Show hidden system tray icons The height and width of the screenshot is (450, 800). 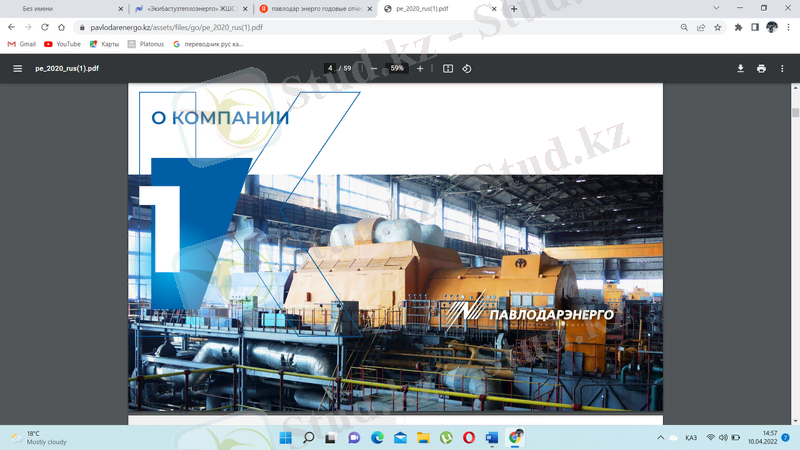[x=661, y=438]
